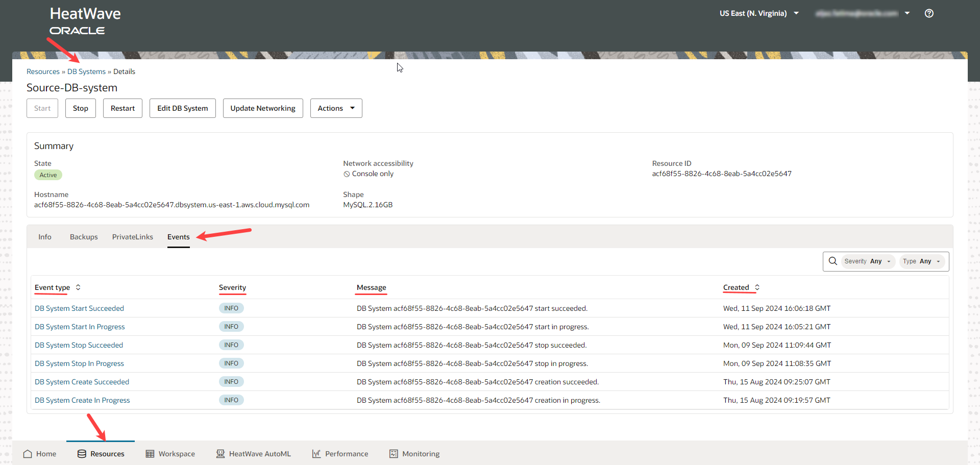Open DB System Start Succeeded event
Image resolution: width=980 pixels, height=465 pixels.
point(79,308)
